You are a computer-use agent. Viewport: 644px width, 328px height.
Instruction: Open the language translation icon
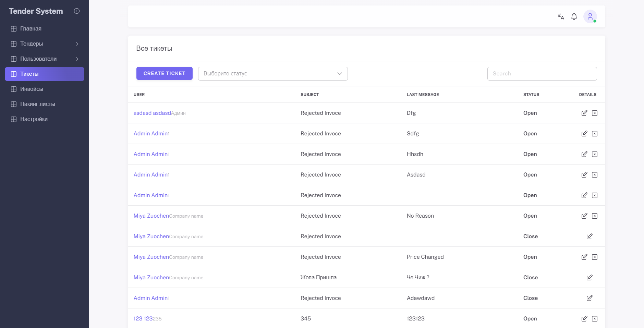(561, 16)
